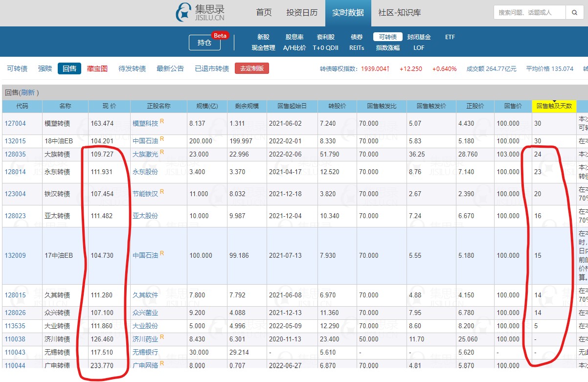588x382 pixels.
Task: Click the 持仓 button
Action: (204, 43)
